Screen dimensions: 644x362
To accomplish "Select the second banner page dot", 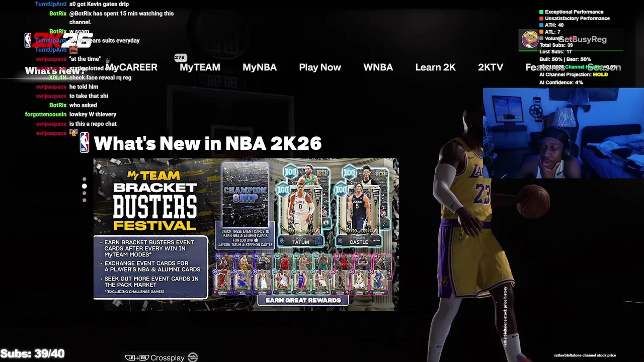I will pos(84,187).
